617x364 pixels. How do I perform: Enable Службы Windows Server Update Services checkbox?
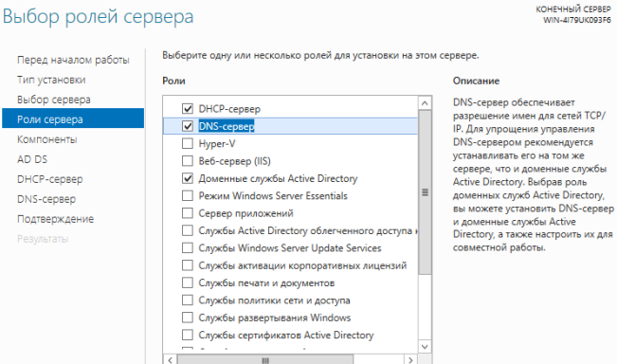tap(188, 248)
